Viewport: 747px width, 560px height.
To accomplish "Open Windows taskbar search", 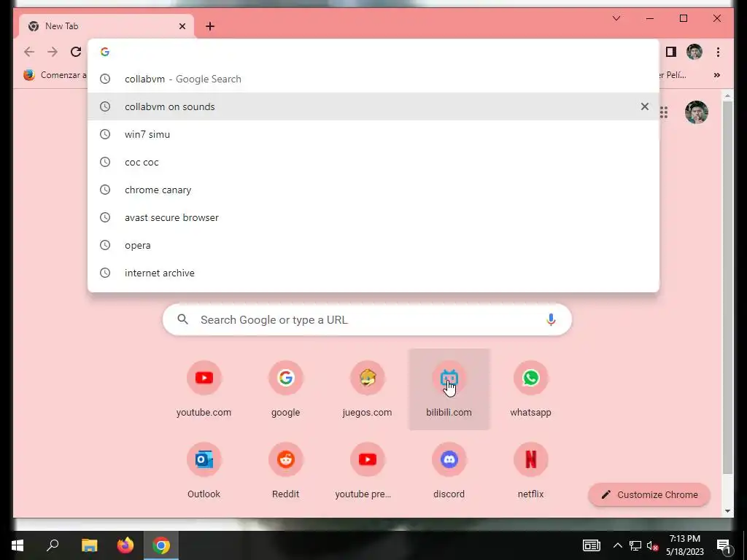I will (x=53, y=545).
